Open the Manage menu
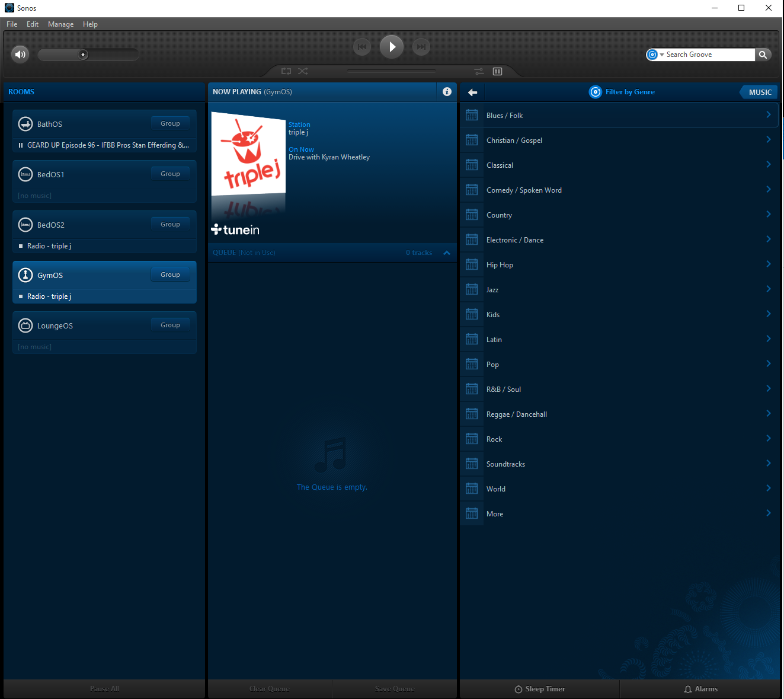Image resolution: width=784 pixels, height=699 pixels. point(60,24)
